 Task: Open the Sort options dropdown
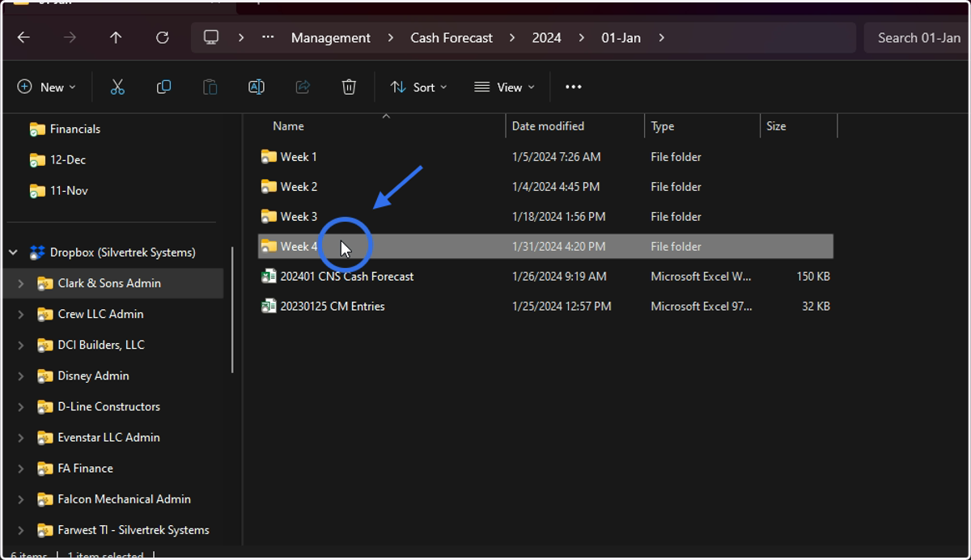click(418, 87)
